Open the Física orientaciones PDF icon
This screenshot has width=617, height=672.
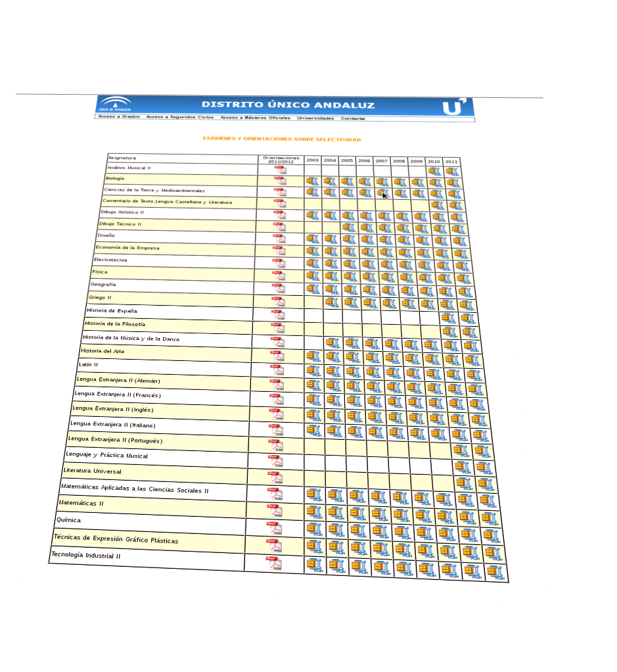pos(279,275)
